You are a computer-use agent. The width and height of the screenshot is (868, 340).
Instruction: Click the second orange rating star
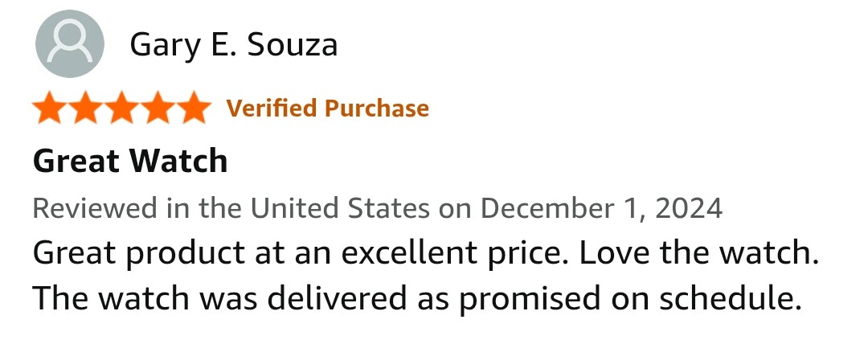[86, 108]
